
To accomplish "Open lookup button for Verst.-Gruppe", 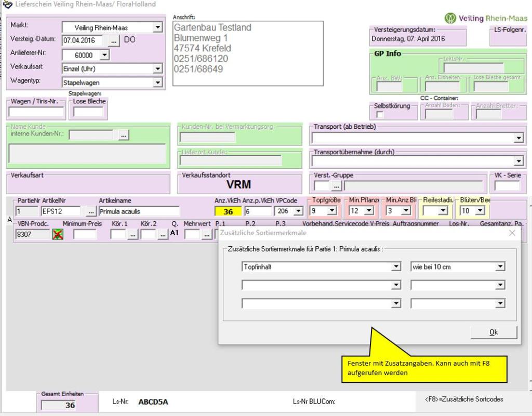I will click(x=336, y=186).
